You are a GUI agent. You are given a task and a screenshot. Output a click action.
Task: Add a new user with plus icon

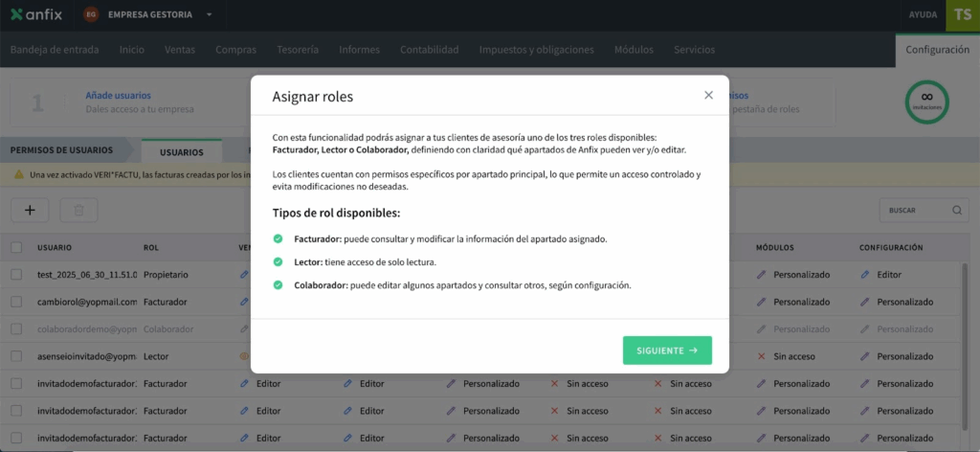point(30,210)
